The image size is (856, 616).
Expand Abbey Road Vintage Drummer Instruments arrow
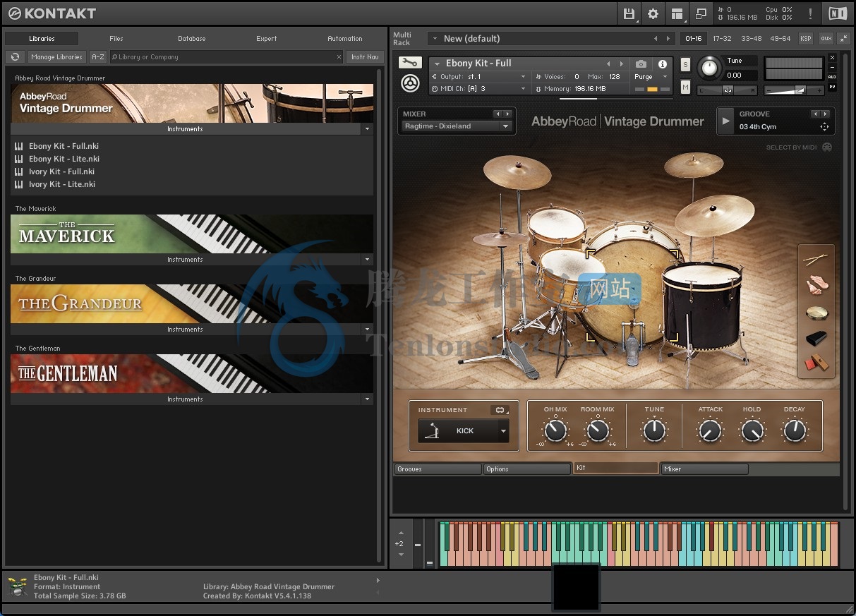pyautogui.click(x=366, y=129)
